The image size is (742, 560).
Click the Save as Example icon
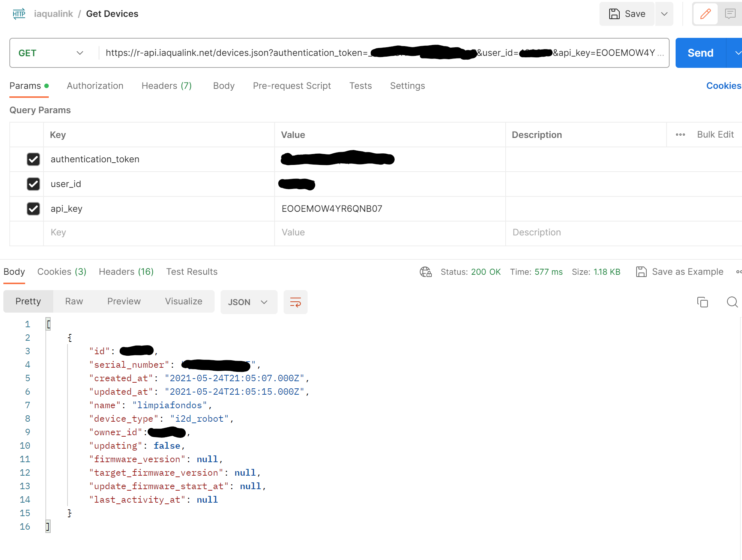(642, 272)
